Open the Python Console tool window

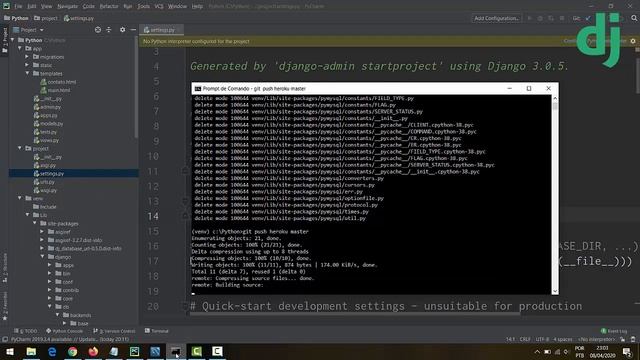tap(64, 331)
